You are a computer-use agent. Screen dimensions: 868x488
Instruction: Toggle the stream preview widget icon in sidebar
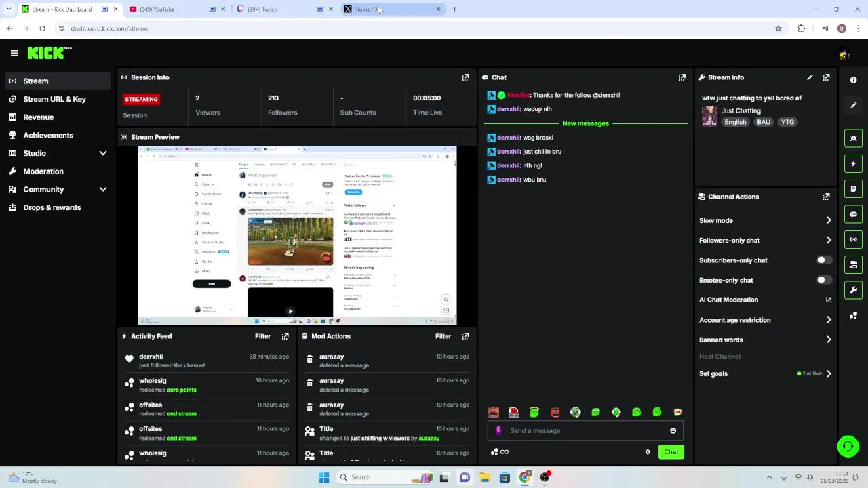[x=853, y=138]
